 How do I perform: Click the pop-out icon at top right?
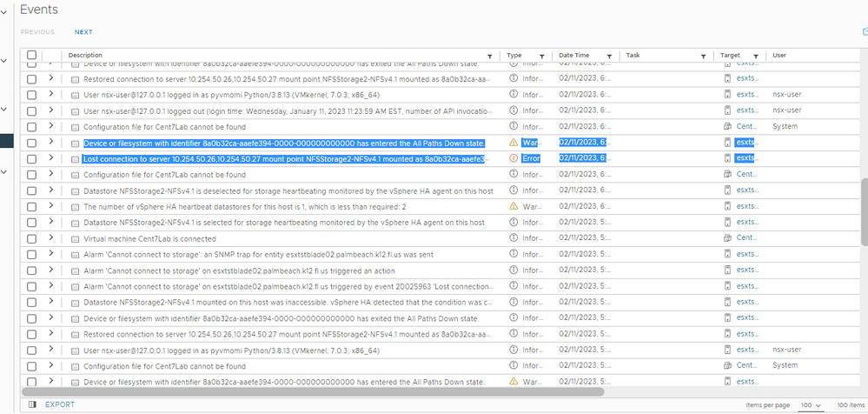[x=864, y=32]
